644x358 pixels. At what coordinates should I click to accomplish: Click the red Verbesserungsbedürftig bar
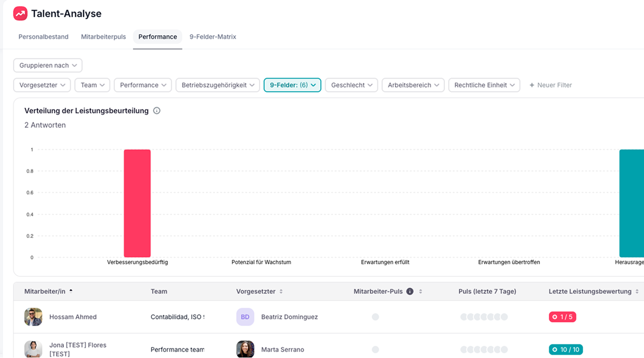pyautogui.click(x=137, y=203)
